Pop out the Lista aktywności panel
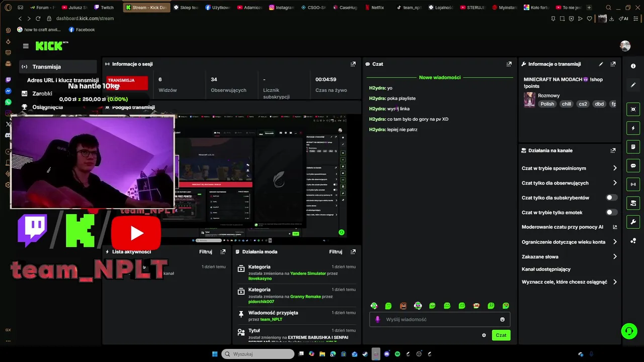This screenshot has height=362, width=644. tap(223, 251)
